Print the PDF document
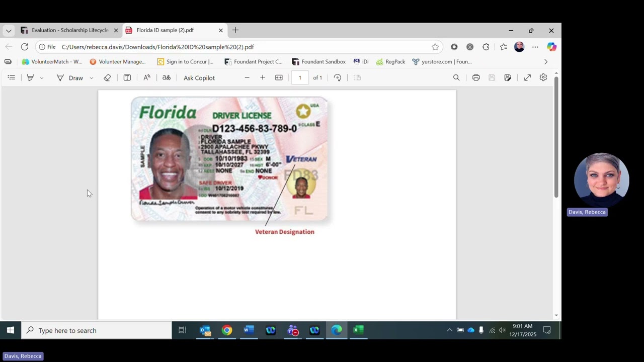644x362 pixels. click(x=476, y=77)
